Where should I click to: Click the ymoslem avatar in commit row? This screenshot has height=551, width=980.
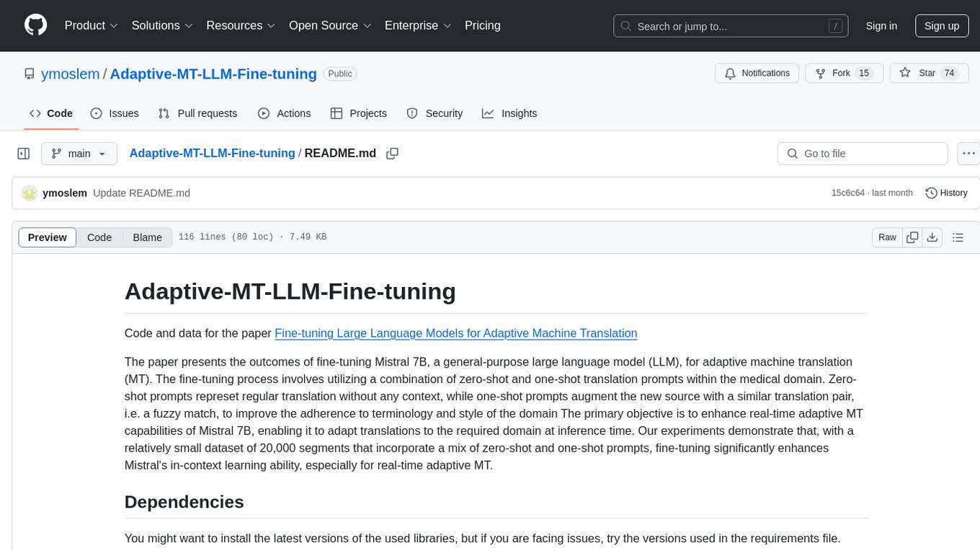coord(30,193)
